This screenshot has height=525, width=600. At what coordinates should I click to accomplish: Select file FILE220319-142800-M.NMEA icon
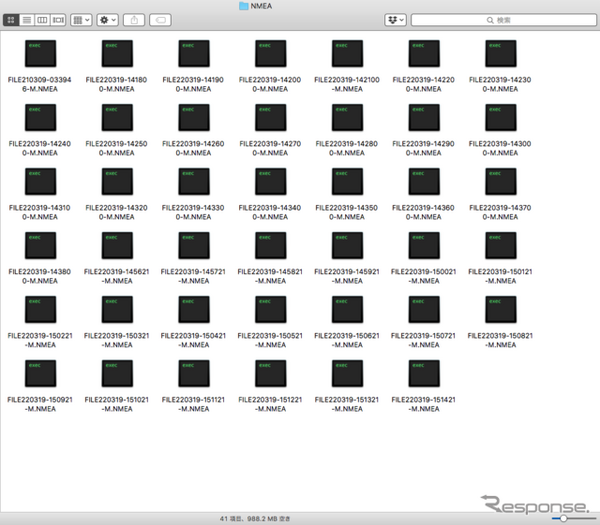click(347, 117)
